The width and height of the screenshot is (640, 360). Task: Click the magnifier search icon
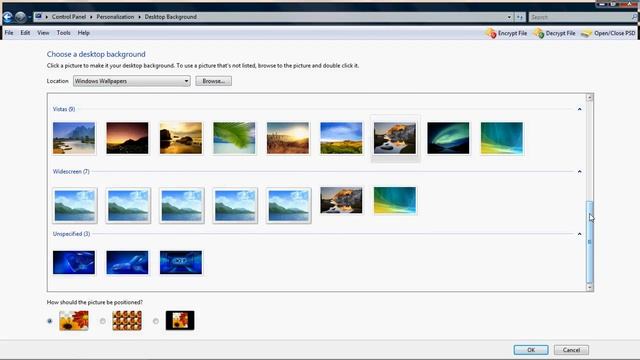pyautogui.click(x=634, y=17)
